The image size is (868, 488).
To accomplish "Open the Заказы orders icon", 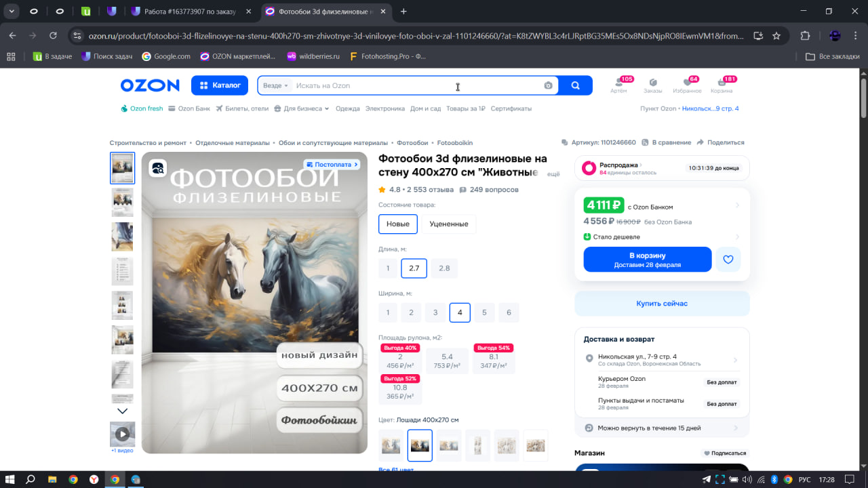I will (653, 85).
